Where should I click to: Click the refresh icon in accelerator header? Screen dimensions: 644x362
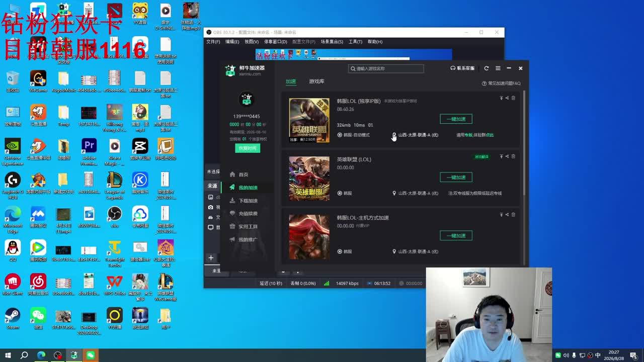[x=487, y=68]
